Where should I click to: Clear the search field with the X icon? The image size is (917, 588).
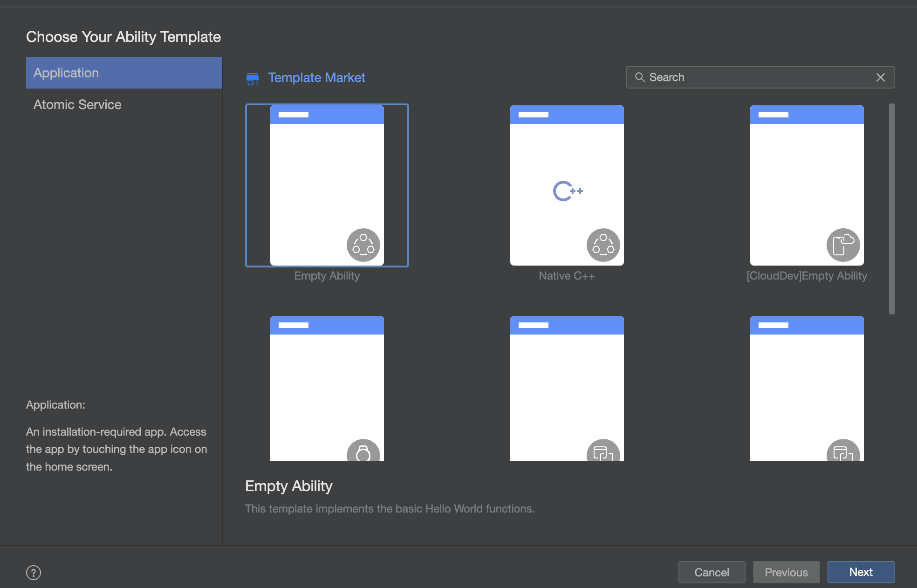880,77
